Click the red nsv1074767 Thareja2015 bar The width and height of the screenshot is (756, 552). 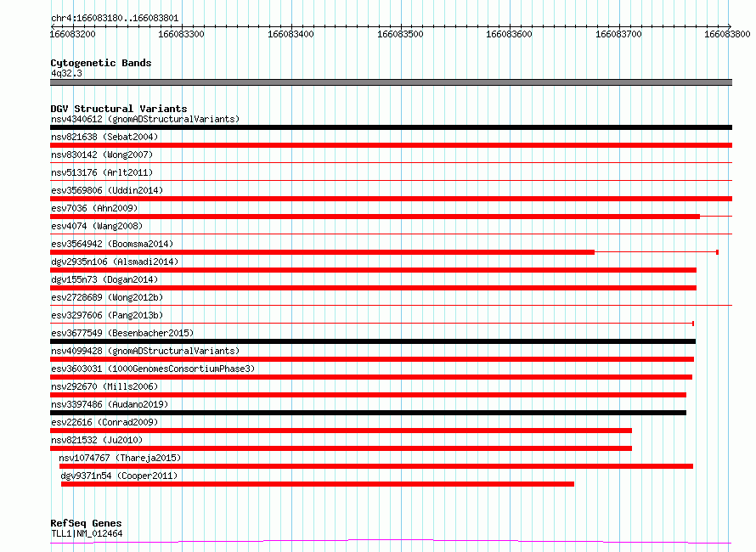(376, 466)
